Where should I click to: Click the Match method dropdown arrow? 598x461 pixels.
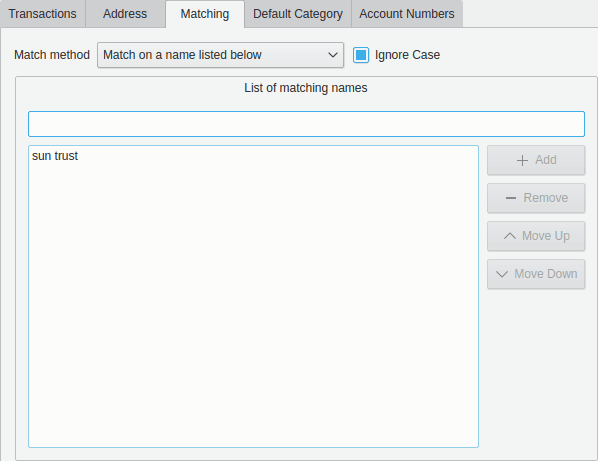coord(333,55)
